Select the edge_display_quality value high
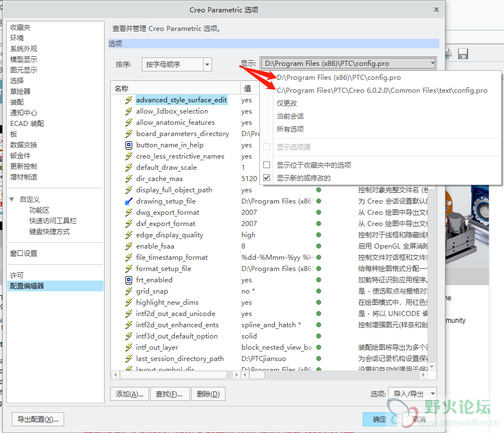The height and width of the screenshot is (433, 504). (248, 235)
